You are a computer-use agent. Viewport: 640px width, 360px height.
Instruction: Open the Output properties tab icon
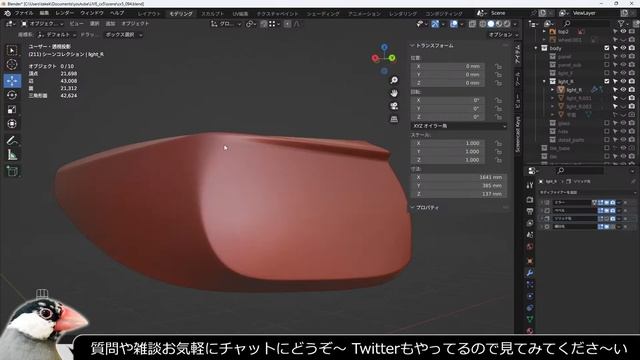point(530,211)
